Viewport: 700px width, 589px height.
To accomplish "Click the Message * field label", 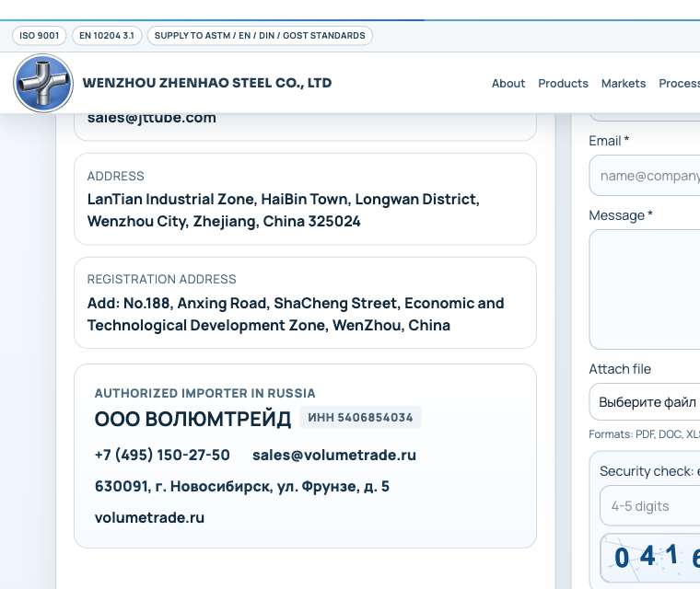I will (x=621, y=215).
